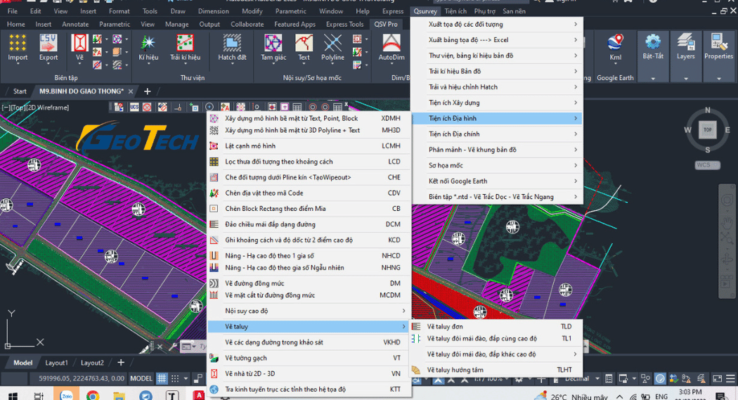Open a new drawing tab with the plus button
The image size is (738, 400).
tap(147, 91)
